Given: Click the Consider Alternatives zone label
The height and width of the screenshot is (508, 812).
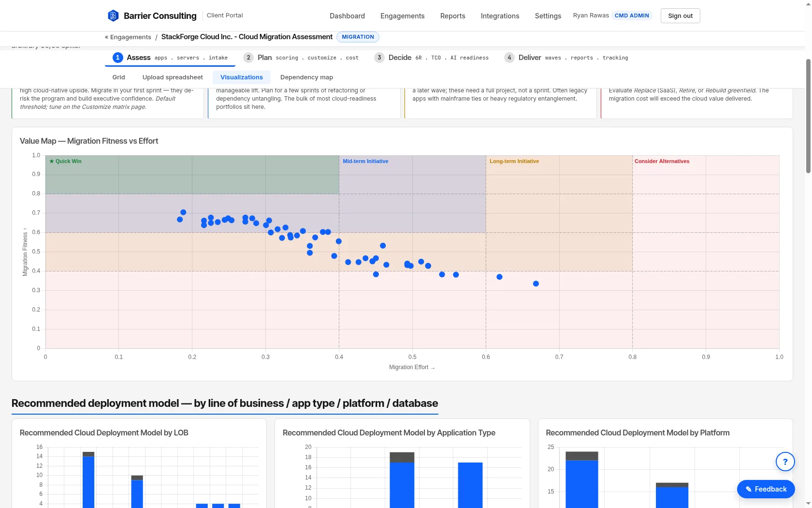Looking at the screenshot, I should [662, 162].
